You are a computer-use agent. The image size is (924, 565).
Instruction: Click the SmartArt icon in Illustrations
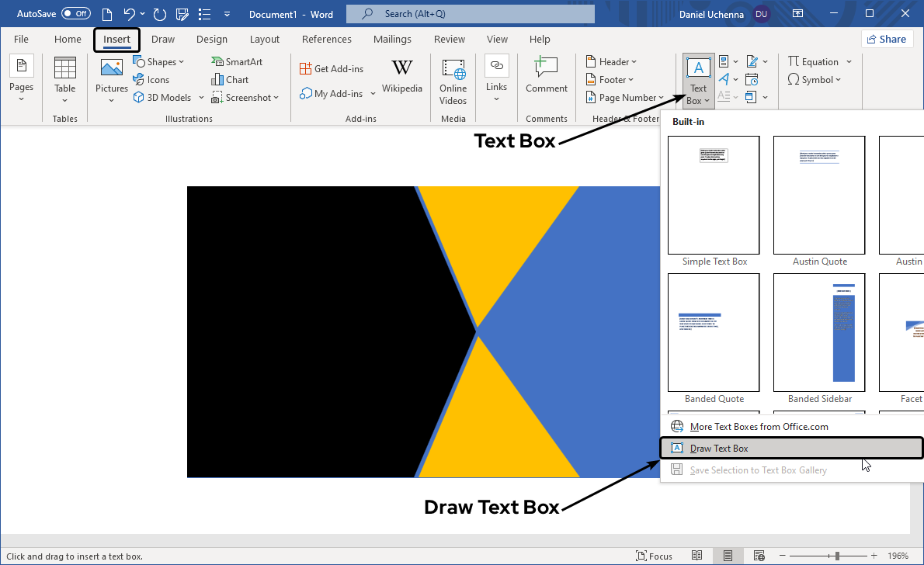click(x=217, y=62)
